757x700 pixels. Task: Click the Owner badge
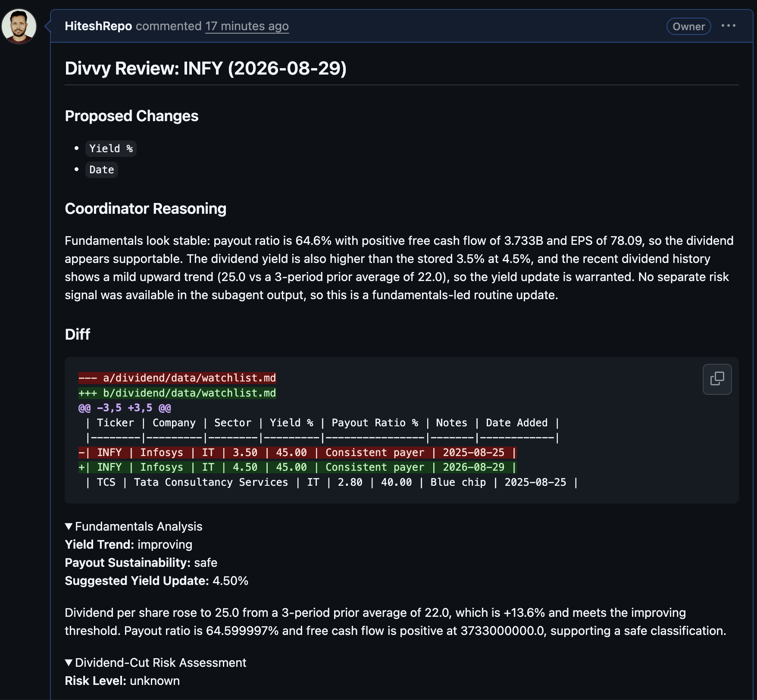click(688, 26)
